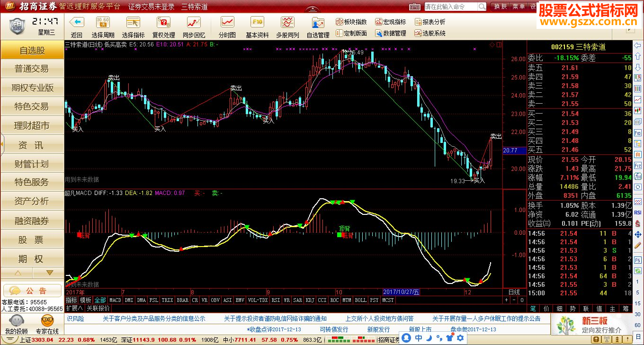Expand left sidebar with down triangle

tap(49, 273)
